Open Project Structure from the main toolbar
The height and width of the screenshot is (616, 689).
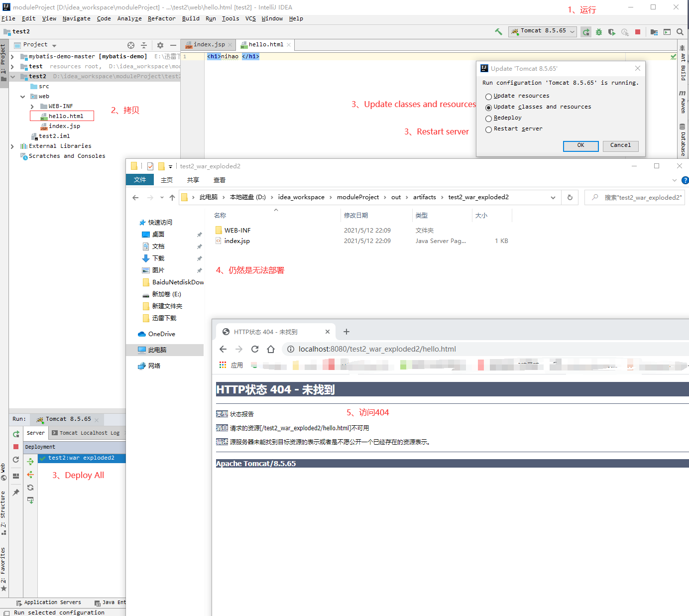tap(654, 32)
